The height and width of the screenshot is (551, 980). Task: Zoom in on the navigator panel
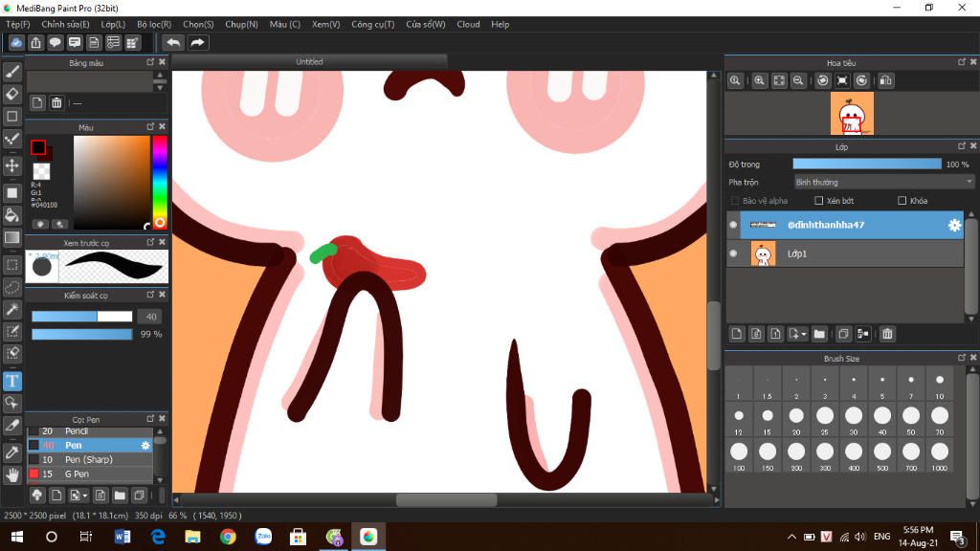(759, 80)
